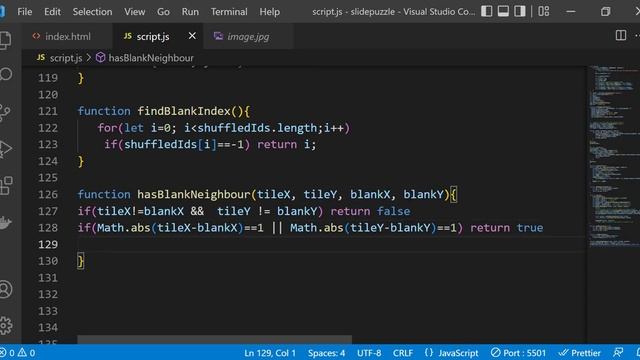Click the horizontal editor scrollbar
640x360 pixels.
point(214,339)
